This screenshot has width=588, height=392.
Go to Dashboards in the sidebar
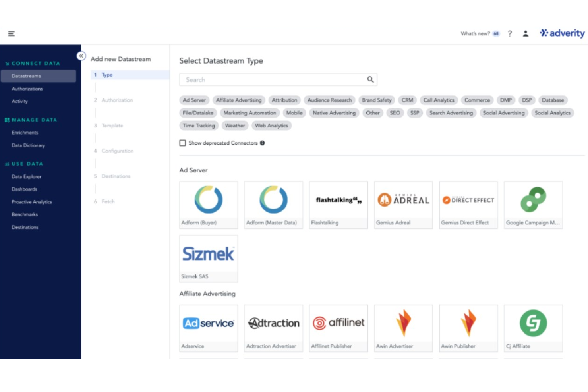pyautogui.click(x=24, y=189)
